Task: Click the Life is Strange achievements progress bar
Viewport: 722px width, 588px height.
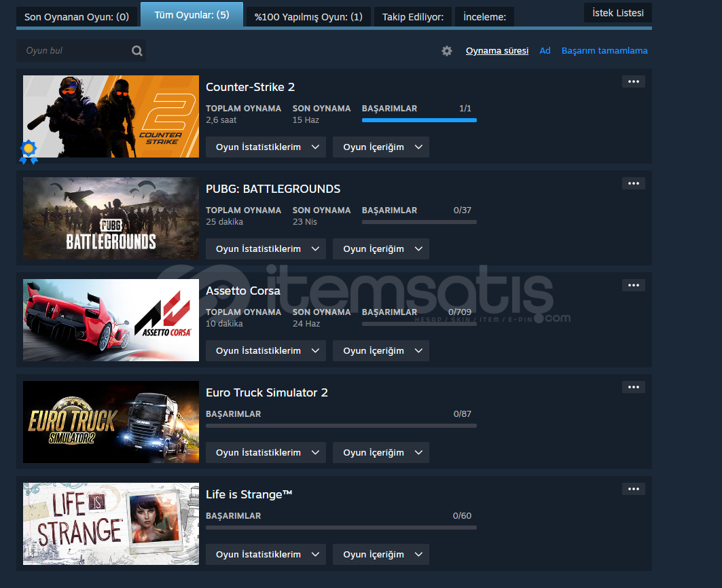Action: point(341,528)
